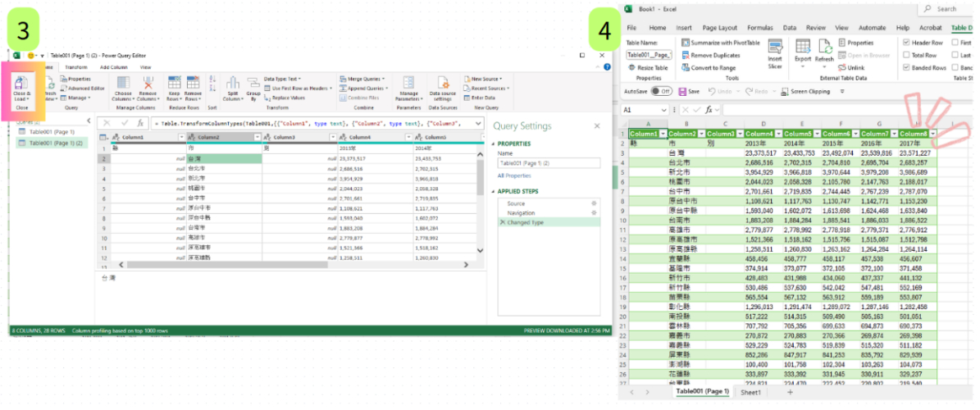The image size is (980, 410).
Task: Click Column2 header in Power Query grid
Action: tap(223, 137)
